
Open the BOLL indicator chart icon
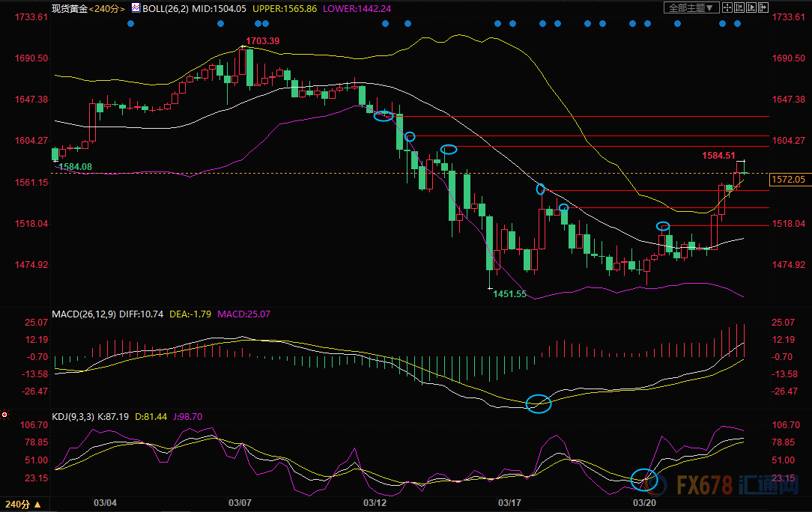(136, 7)
